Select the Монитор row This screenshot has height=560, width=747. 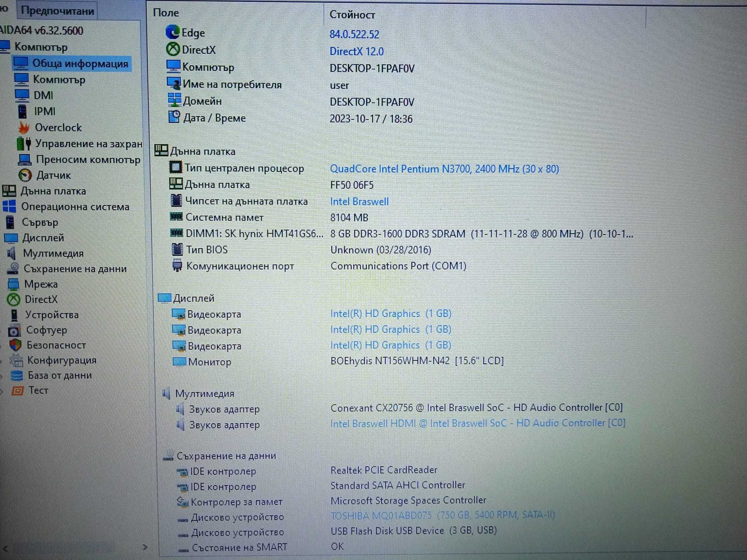[338, 361]
